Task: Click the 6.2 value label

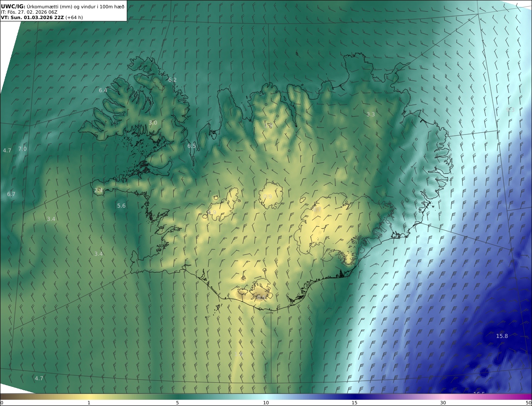Action: 172,80
